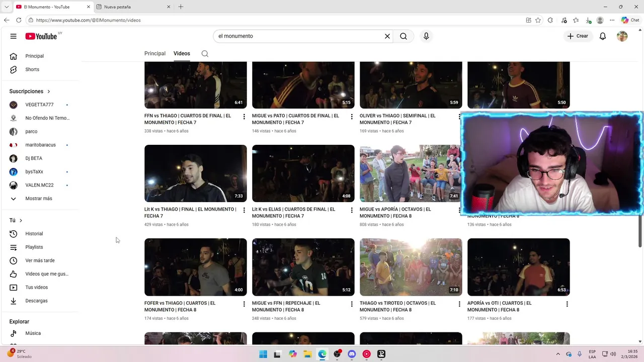644x362 pixels.
Task: Open Edge settings and more menu
Action: coord(612,20)
